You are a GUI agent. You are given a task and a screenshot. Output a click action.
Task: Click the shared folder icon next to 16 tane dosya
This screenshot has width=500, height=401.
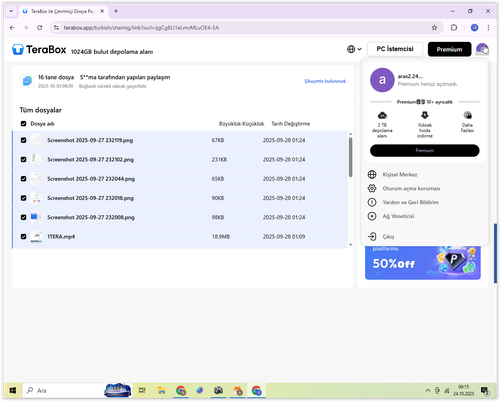[x=27, y=81]
